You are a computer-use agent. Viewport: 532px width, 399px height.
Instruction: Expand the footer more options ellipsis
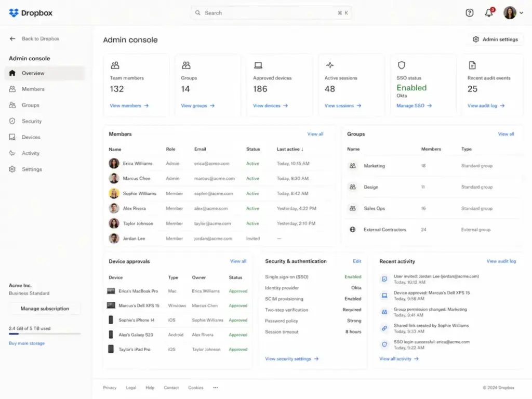tap(216, 388)
